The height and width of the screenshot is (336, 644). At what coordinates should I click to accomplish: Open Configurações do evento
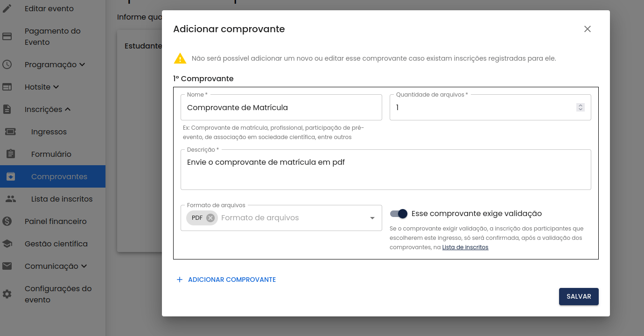click(58, 294)
